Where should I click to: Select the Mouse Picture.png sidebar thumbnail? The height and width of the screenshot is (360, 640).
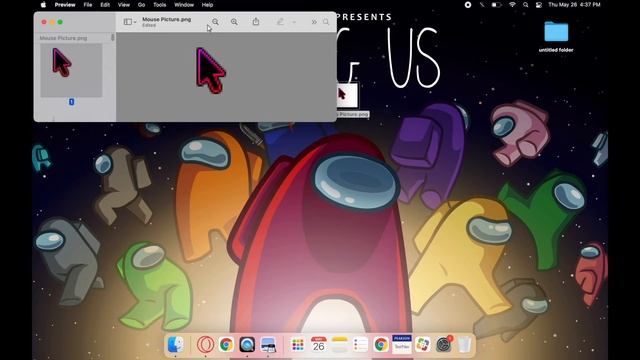coord(71,70)
